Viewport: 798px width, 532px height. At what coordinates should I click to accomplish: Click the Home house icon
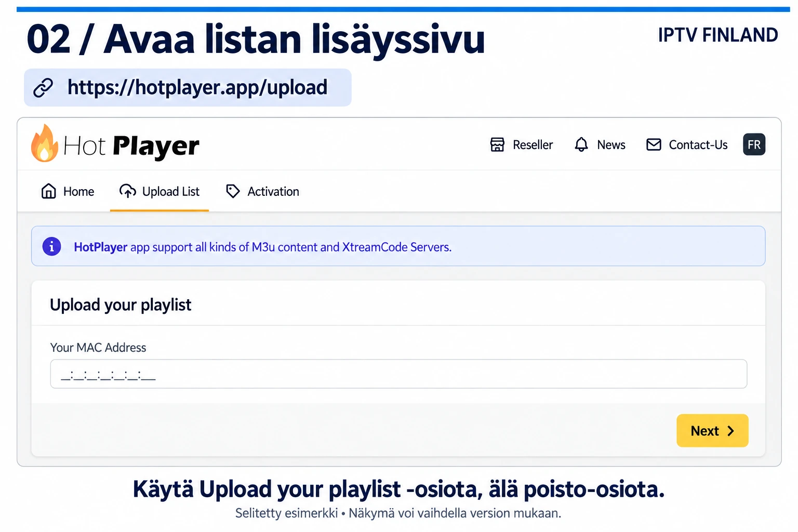point(49,191)
